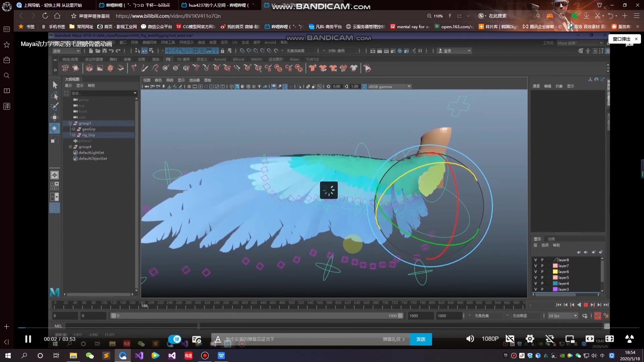Viewport: 644px width, 362px height.
Task: Expand the bookmarks bar overflow chevron
Action: pos(637,26)
